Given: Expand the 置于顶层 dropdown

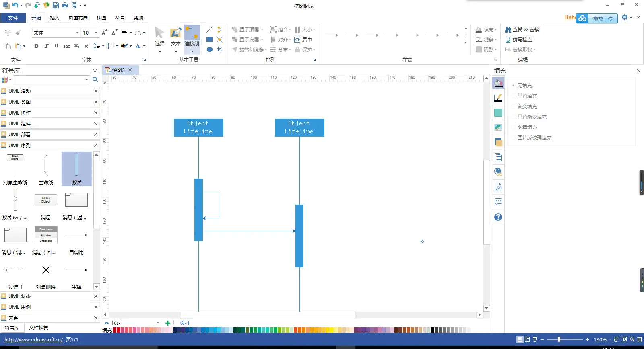Looking at the screenshot, I should 262,30.
